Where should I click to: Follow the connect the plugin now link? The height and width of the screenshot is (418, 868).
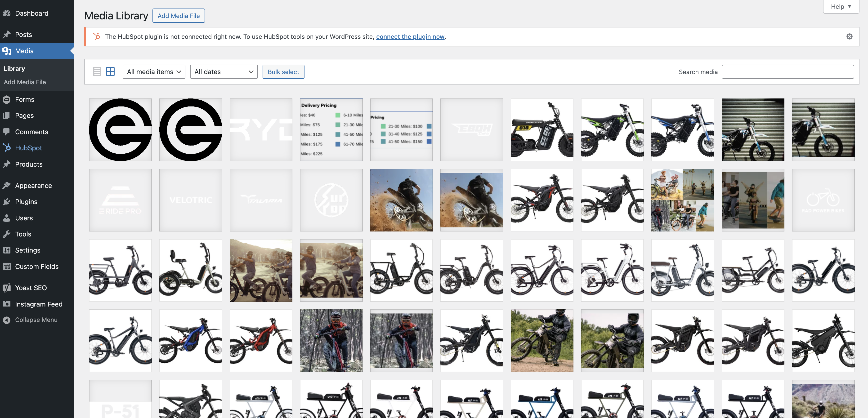[410, 36]
